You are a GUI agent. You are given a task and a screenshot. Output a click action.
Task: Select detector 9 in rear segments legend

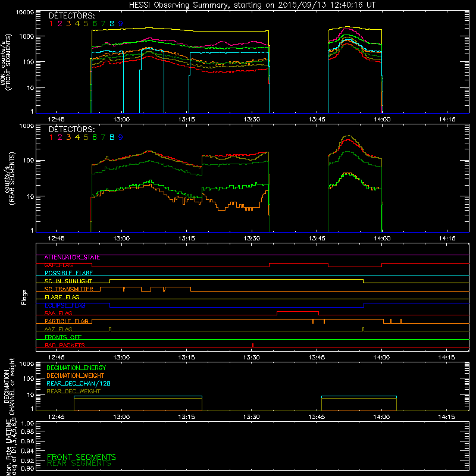coord(121,137)
